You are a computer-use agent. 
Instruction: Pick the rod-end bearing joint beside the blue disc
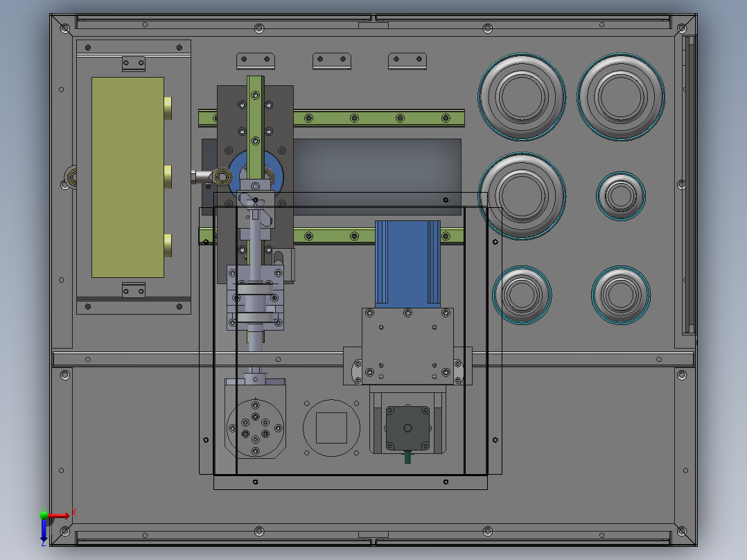(x=222, y=177)
